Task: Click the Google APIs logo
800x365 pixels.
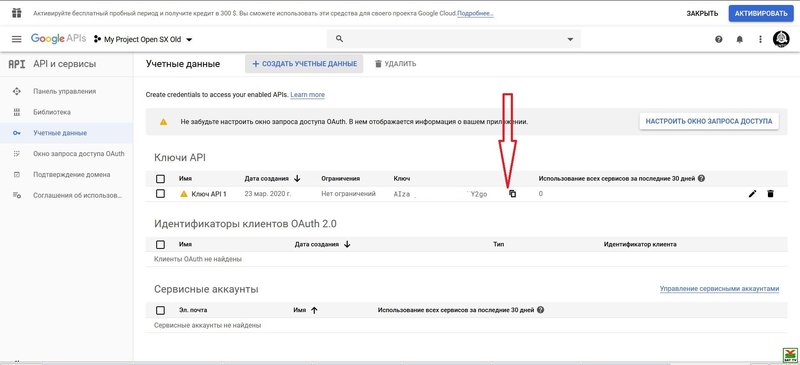Action: click(58, 39)
